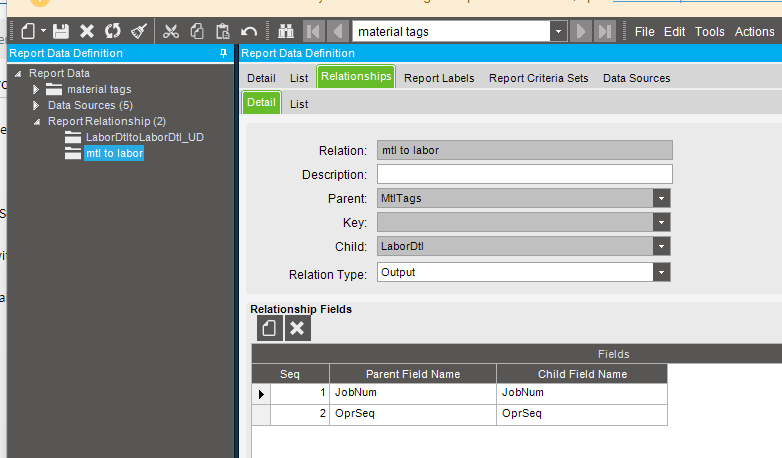Open the Parent MtlTags dropdown
Image resolution: width=782 pixels, height=458 pixels.
tap(661, 198)
